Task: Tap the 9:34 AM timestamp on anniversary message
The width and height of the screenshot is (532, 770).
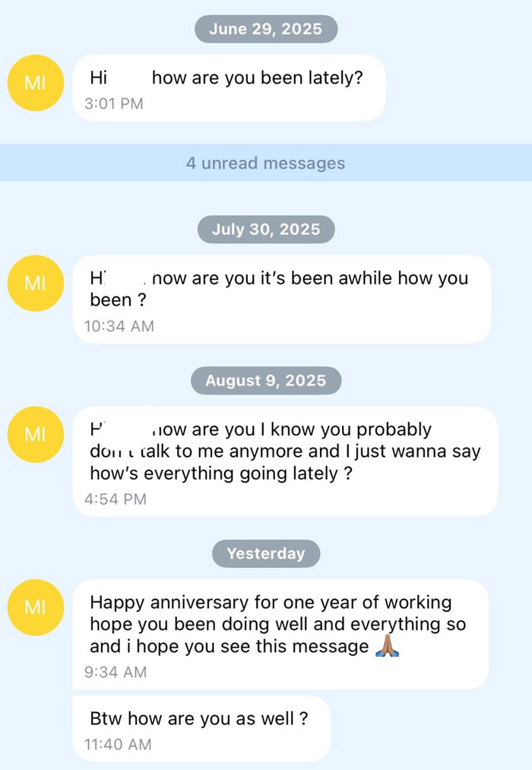Action: (x=116, y=672)
